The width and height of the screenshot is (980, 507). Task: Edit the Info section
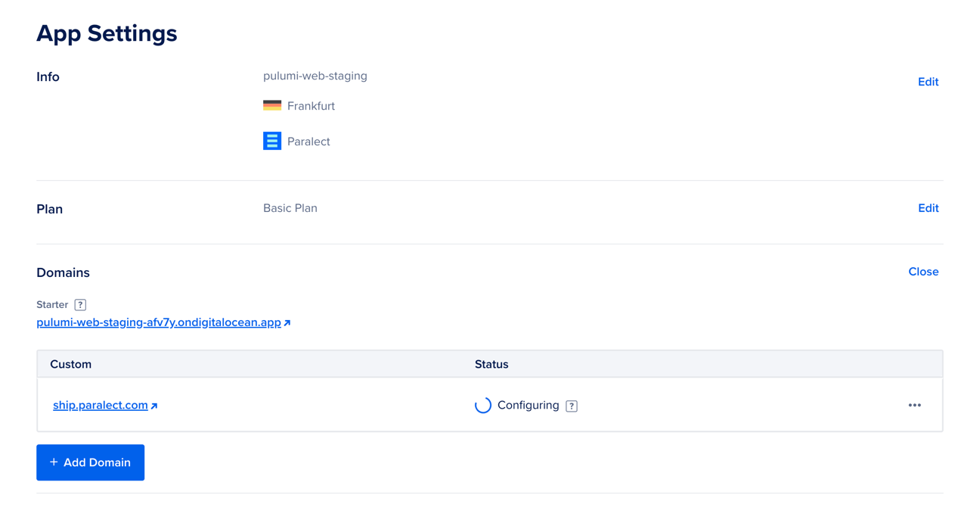(x=928, y=82)
